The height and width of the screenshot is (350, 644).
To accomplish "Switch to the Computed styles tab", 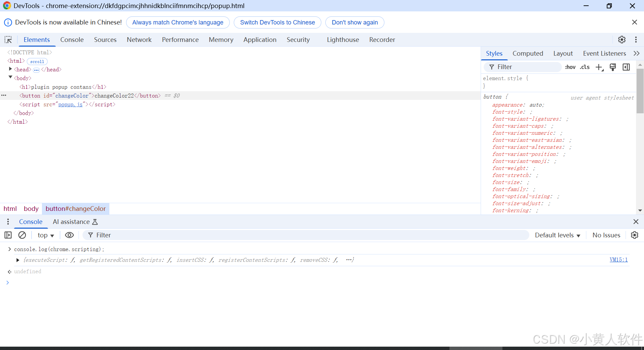I will pos(528,53).
